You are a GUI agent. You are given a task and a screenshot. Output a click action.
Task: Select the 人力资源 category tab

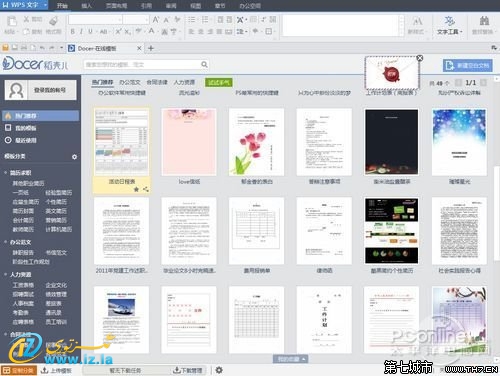[x=184, y=82]
